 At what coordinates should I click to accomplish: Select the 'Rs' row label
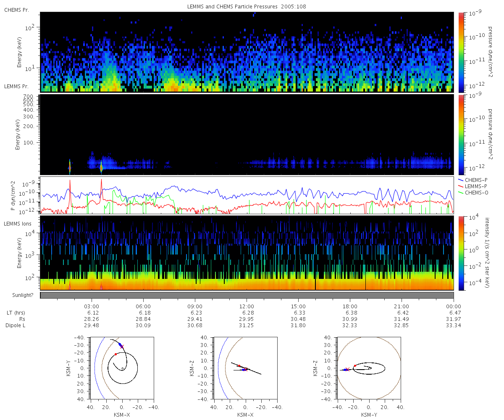tap(22, 319)
